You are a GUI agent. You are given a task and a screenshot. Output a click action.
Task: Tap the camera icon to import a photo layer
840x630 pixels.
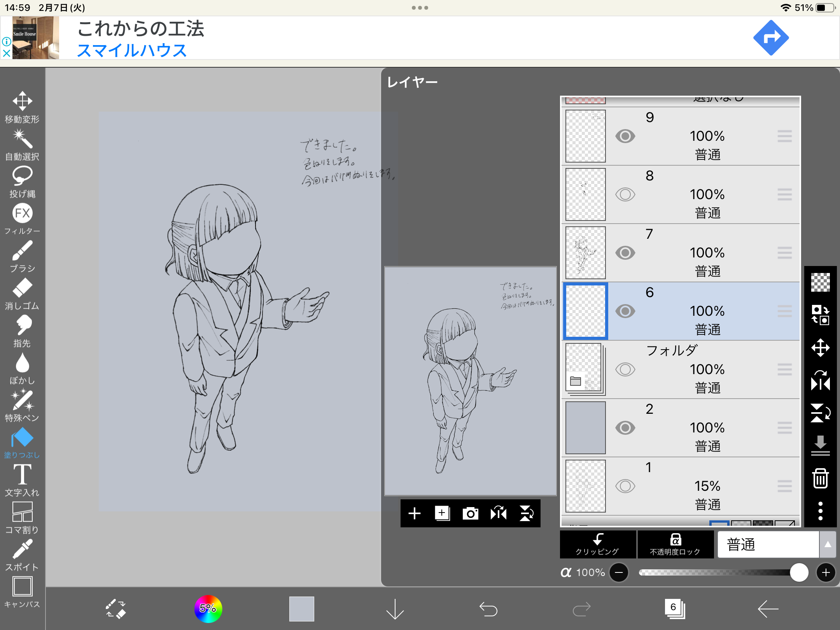tap(470, 513)
